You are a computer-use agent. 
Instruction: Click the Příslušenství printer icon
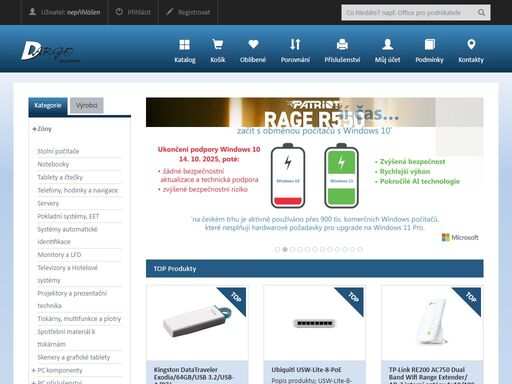coord(342,44)
